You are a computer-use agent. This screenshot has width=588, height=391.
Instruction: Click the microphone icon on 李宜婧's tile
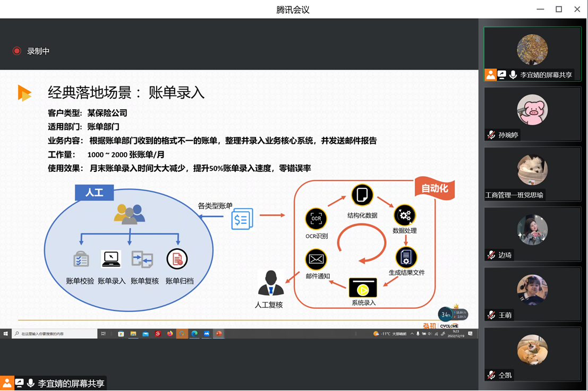(513, 75)
